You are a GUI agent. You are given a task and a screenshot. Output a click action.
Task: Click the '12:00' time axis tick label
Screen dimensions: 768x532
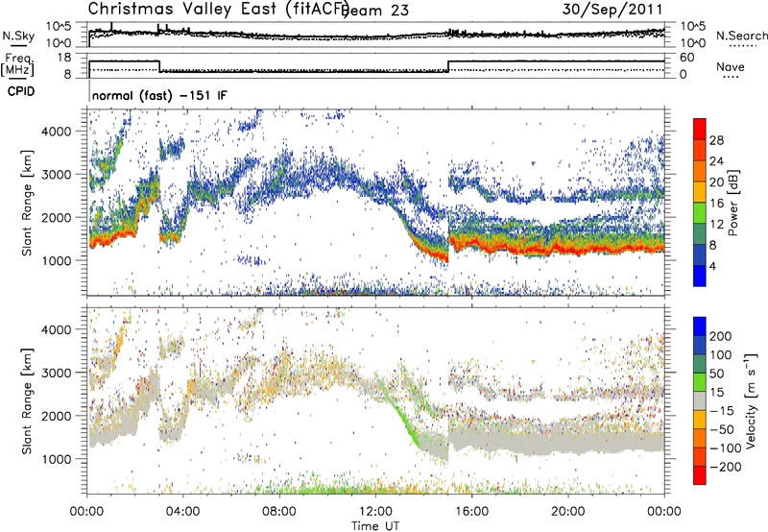click(x=375, y=512)
